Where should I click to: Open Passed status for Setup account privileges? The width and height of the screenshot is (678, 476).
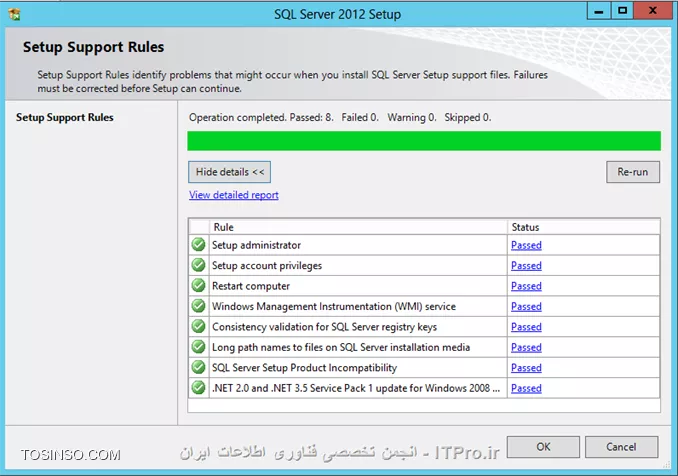(526, 265)
